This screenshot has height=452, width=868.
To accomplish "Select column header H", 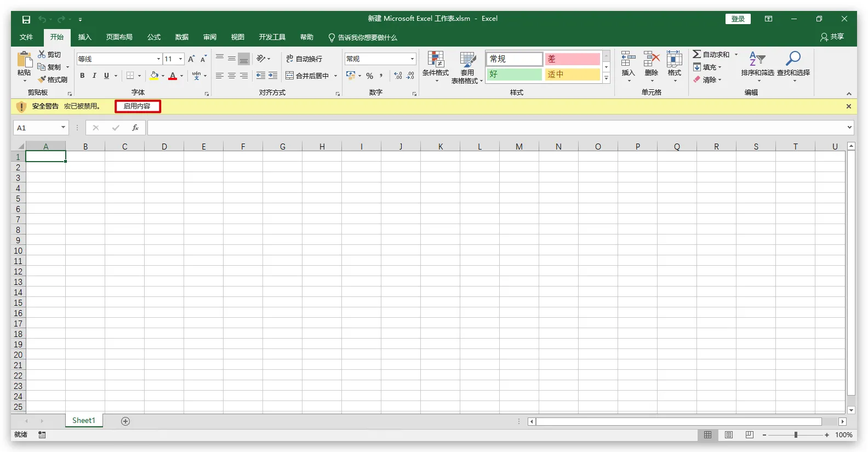I will [322, 146].
